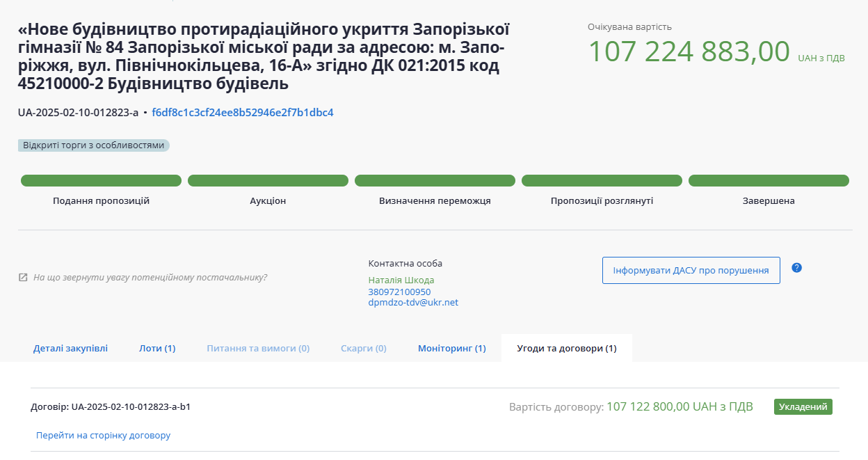Click the Аукціон stage progress bar
The height and width of the screenshot is (460, 868).
tap(268, 181)
